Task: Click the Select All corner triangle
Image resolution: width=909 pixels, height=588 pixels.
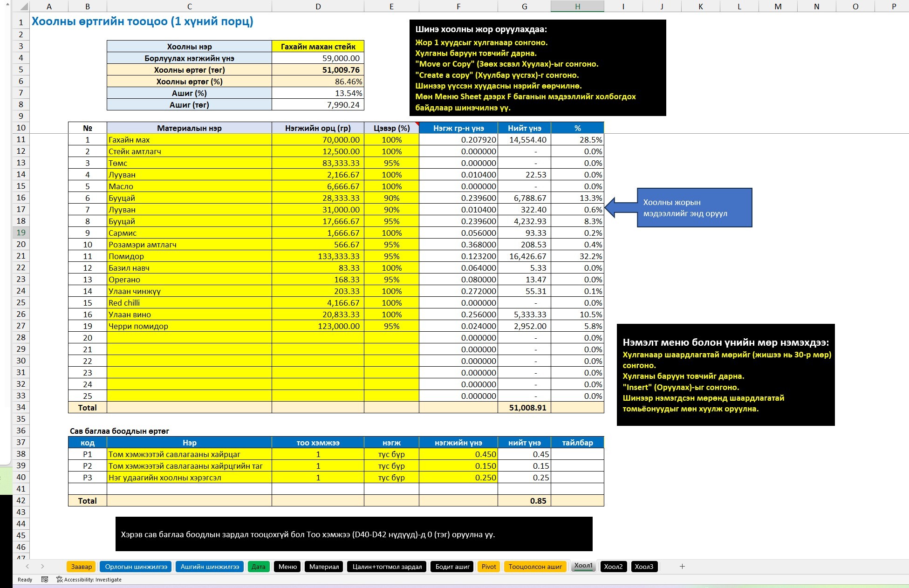Action: coord(21,7)
